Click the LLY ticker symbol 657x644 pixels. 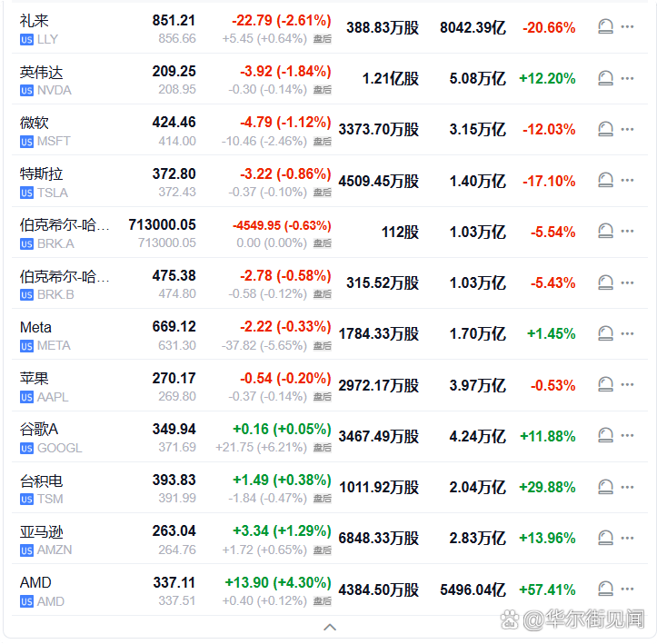pos(47,39)
